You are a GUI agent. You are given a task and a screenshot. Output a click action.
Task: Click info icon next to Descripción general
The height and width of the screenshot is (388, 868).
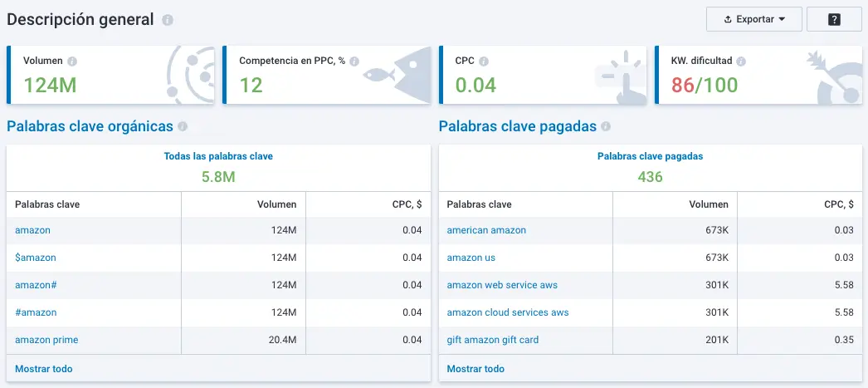pos(168,20)
